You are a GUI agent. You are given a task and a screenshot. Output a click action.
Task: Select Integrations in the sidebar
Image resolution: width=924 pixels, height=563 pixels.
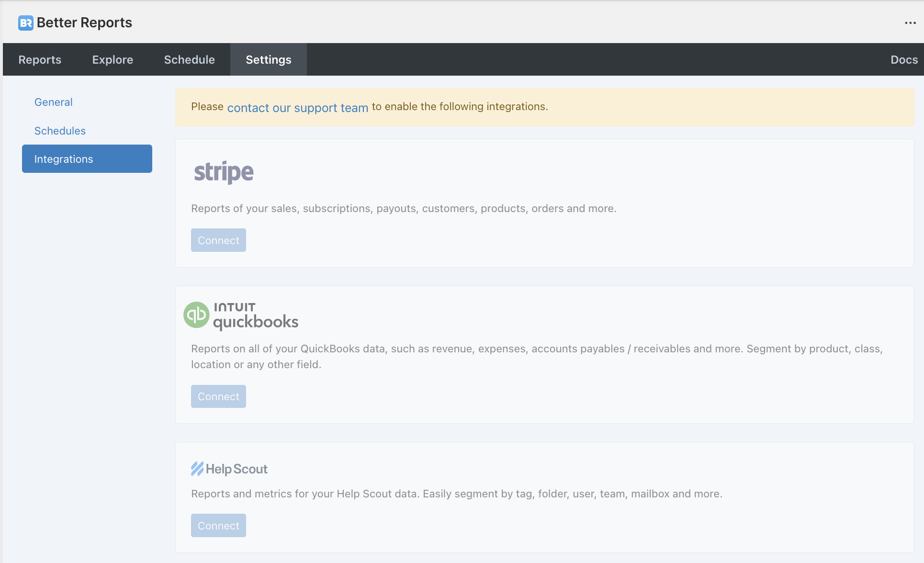click(x=87, y=159)
